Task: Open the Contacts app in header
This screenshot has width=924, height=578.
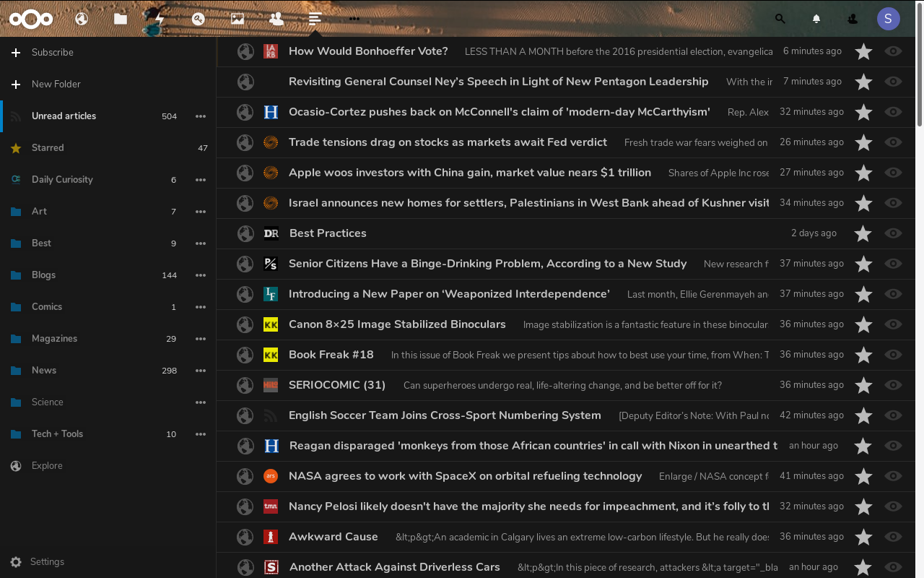Action: pos(276,19)
